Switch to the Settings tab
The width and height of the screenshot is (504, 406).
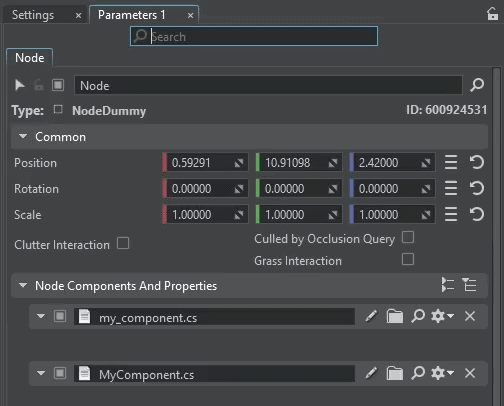(33, 15)
